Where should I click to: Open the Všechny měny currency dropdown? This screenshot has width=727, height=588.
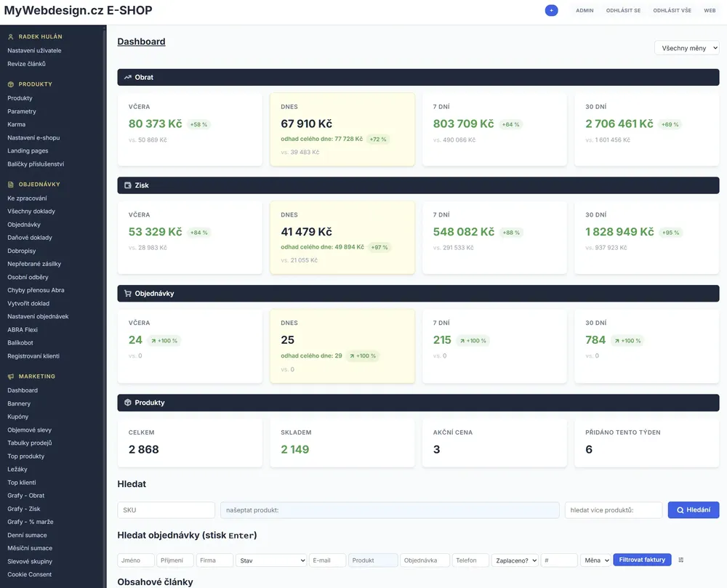tap(687, 48)
